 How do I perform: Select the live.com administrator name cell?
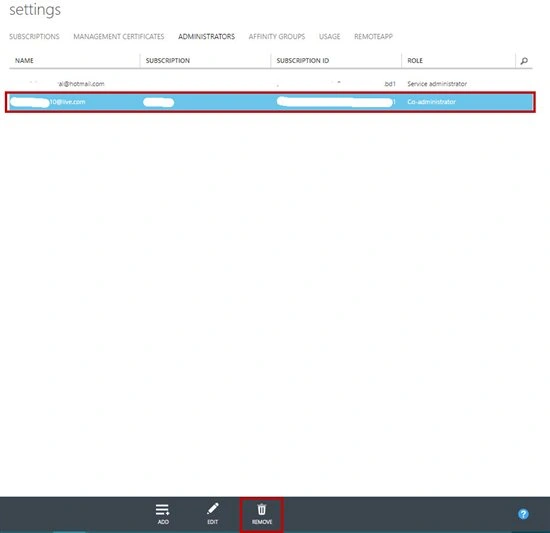pos(67,102)
